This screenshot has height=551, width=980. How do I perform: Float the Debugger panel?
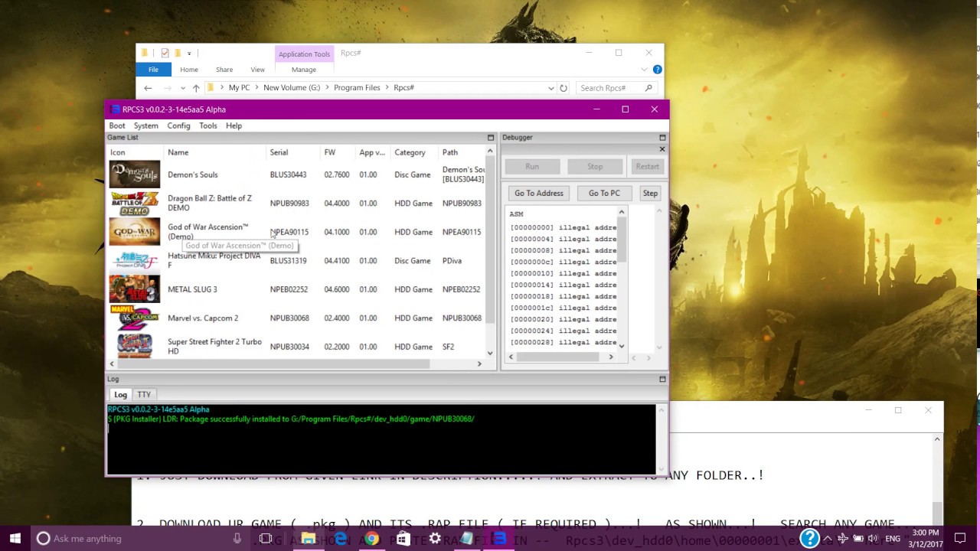[662, 138]
